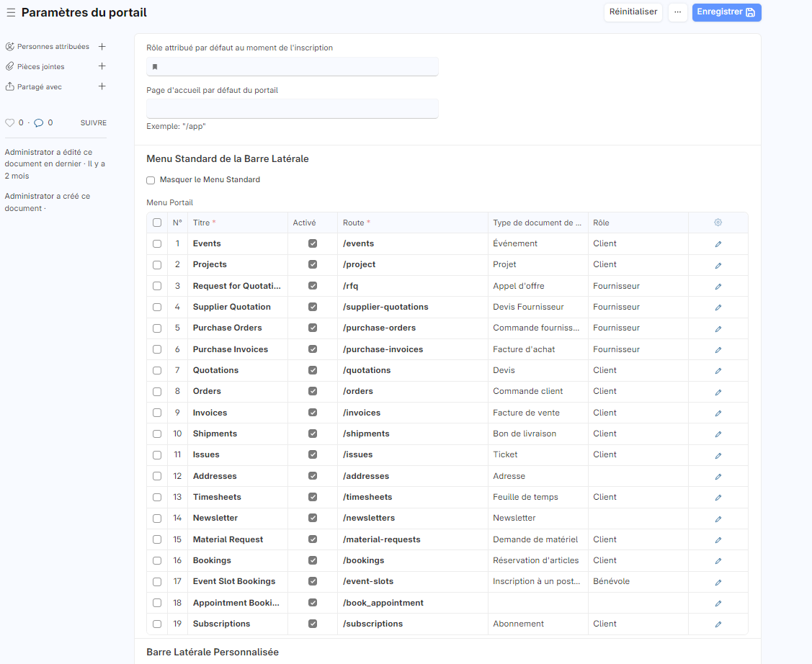
Task: Click the Réinitialiser button
Action: coord(633,12)
